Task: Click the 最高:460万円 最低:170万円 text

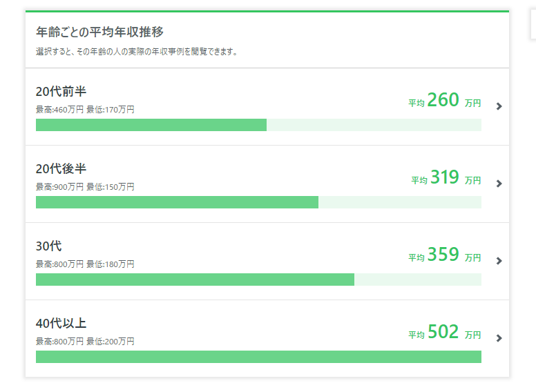Action: coord(85,110)
